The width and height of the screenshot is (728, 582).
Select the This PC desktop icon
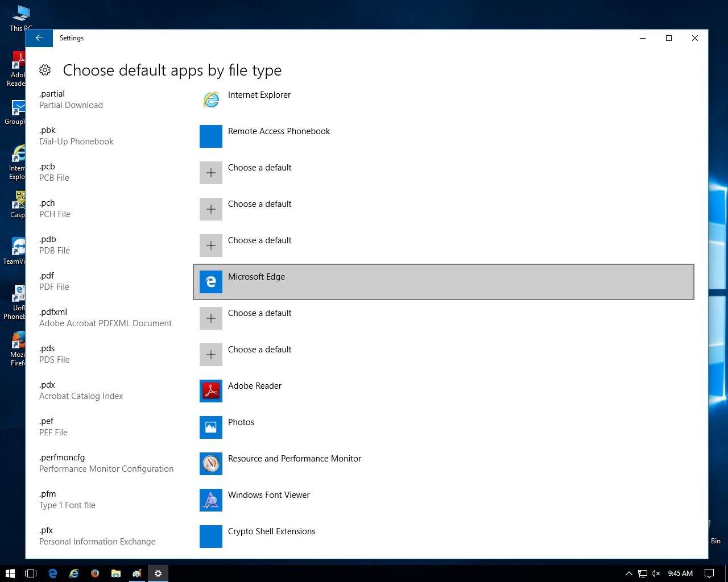coord(20,18)
